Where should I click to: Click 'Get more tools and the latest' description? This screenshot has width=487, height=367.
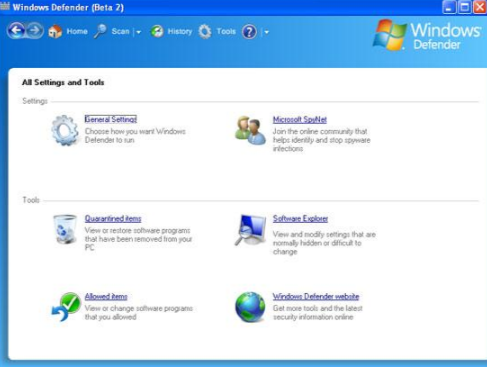click(318, 312)
